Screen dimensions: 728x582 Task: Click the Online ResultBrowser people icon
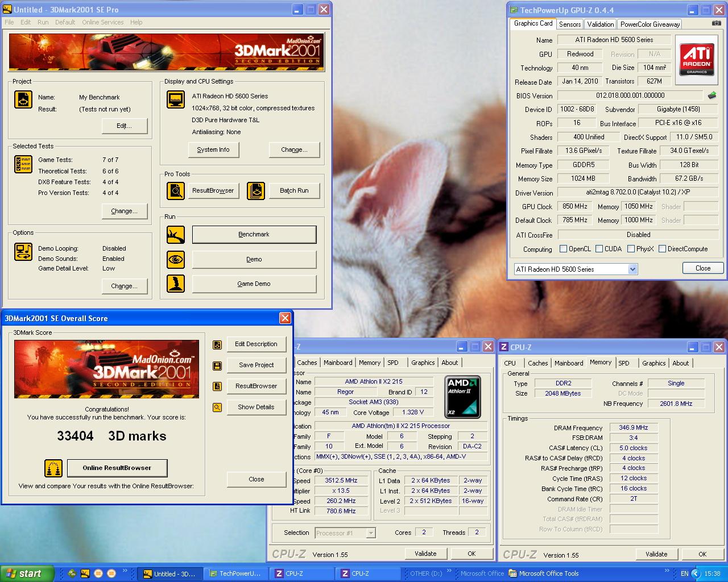click(x=53, y=468)
